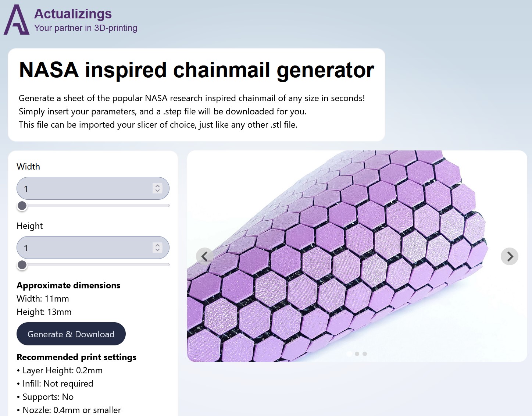Screen dimensions: 532x416
Task: Click the left carousel arrow
Action: click(x=205, y=256)
